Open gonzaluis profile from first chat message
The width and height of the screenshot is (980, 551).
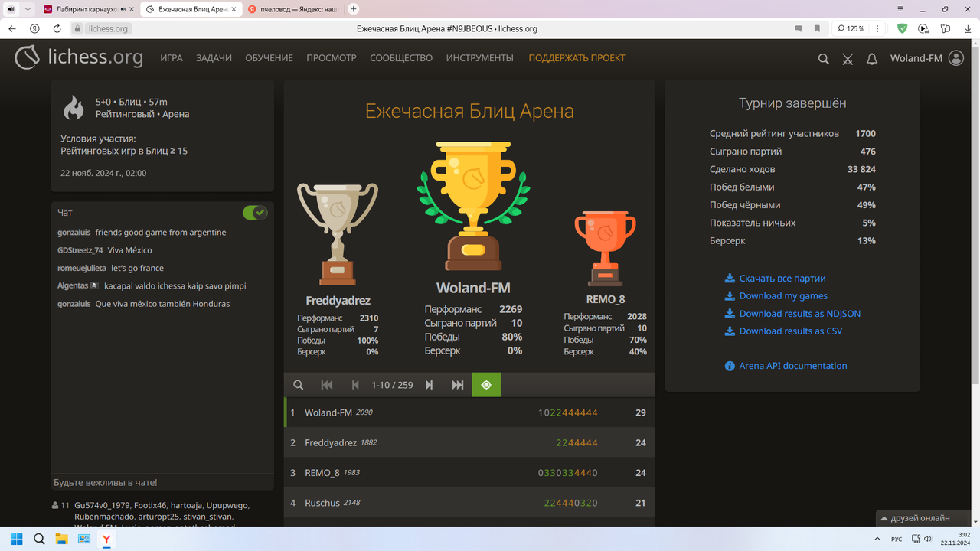74,233
